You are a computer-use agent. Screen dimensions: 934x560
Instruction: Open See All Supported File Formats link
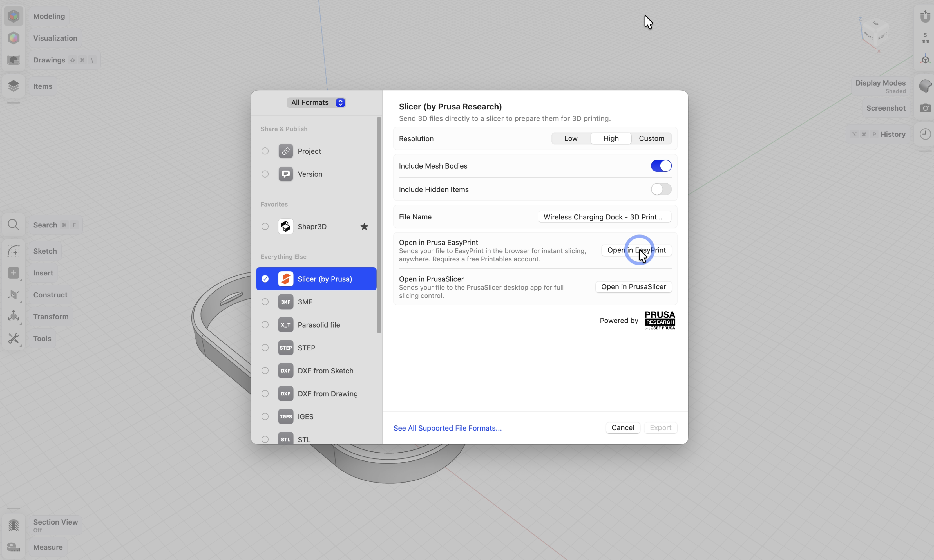448,428
